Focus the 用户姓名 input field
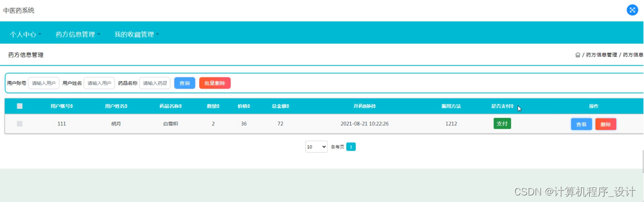Image resolution: width=644 pixels, height=202 pixels. click(99, 83)
